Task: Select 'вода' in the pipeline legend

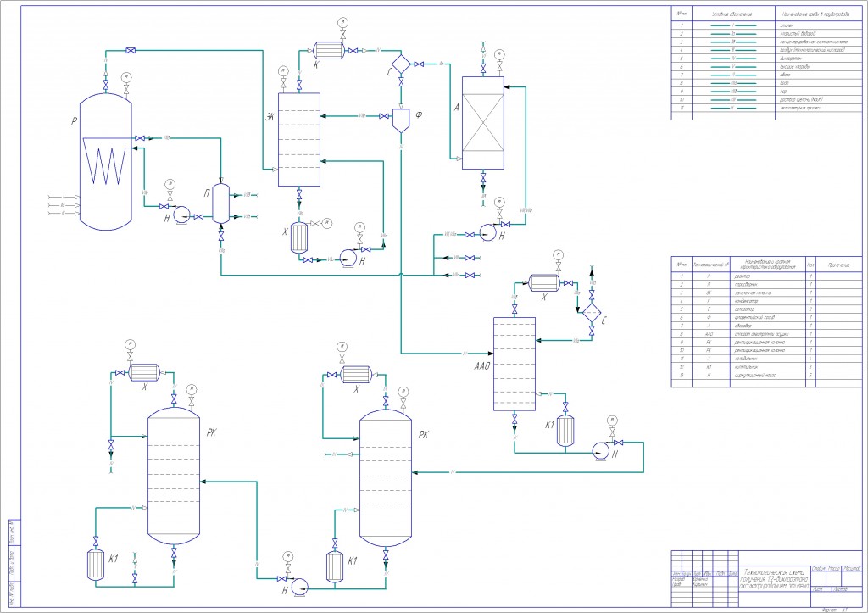Action: coord(785,83)
